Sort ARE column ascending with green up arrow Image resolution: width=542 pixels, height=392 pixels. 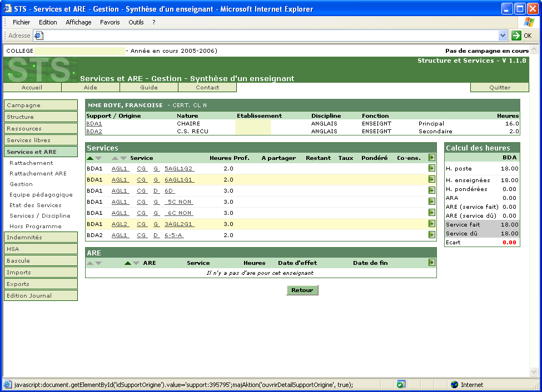tap(127, 263)
